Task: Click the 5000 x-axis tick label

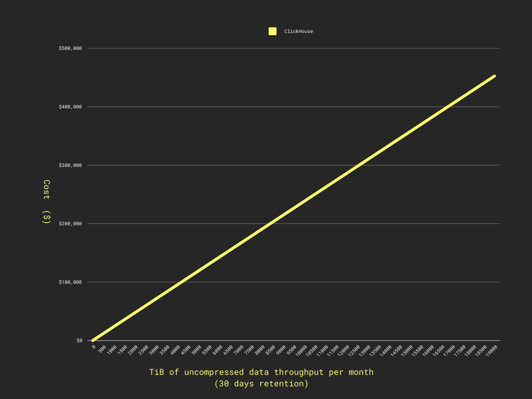Action: pos(196,350)
